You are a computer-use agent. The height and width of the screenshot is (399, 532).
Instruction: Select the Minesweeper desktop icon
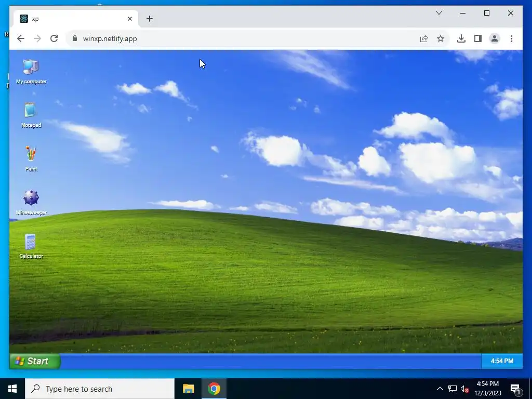[31, 202]
